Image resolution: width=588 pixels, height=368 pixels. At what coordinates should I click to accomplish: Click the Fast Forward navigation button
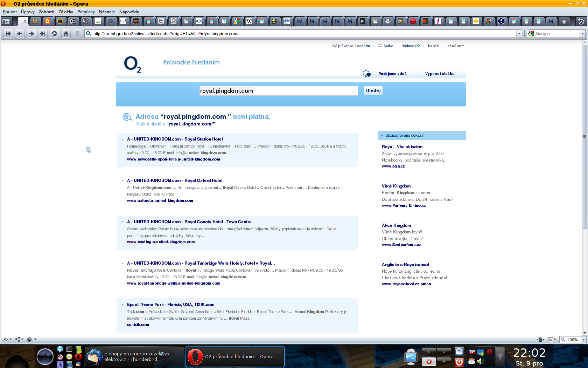pos(43,34)
